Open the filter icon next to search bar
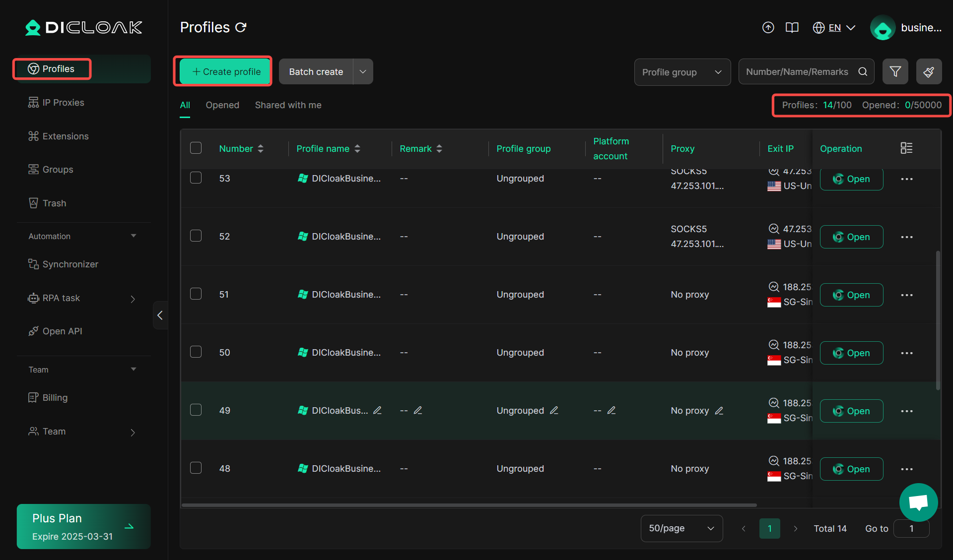 [895, 71]
